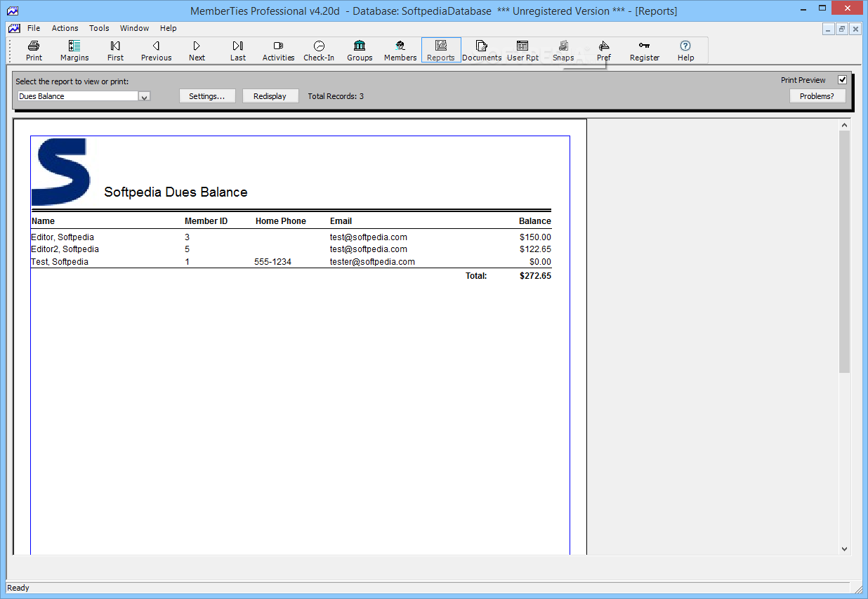Click the Softpedia S logo in report

pos(61,172)
